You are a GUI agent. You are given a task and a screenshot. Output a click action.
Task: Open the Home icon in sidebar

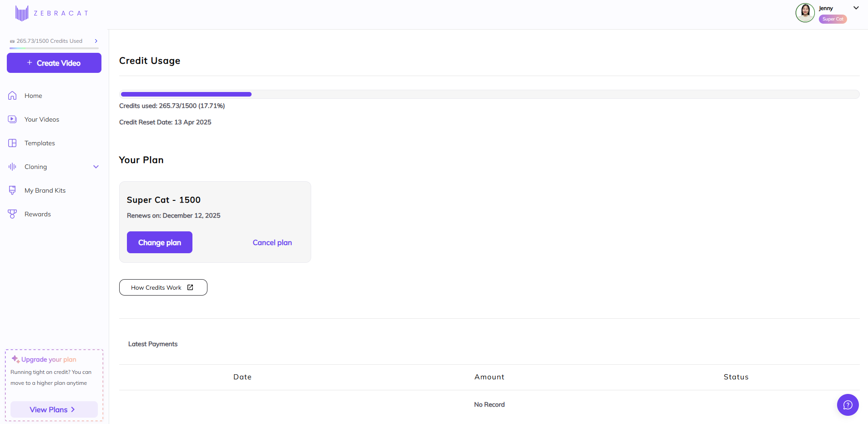click(x=12, y=96)
